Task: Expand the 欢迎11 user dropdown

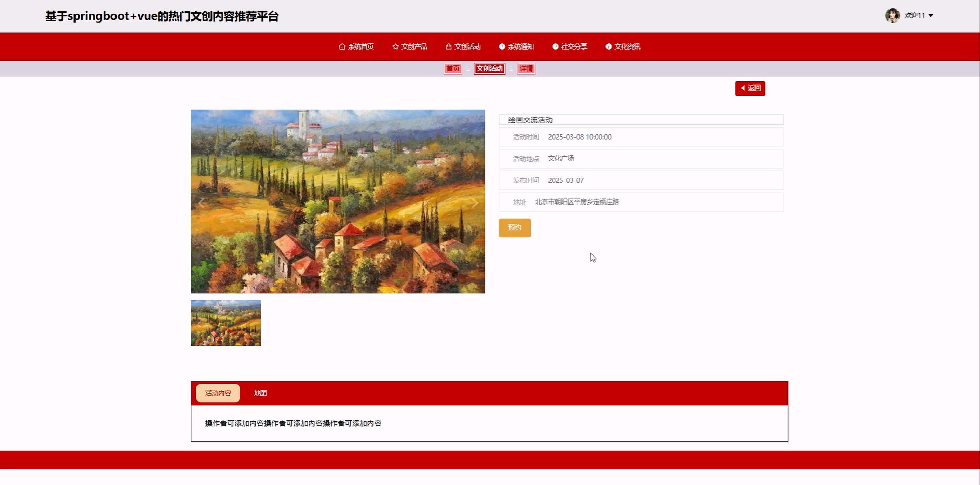Action: pos(930,16)
